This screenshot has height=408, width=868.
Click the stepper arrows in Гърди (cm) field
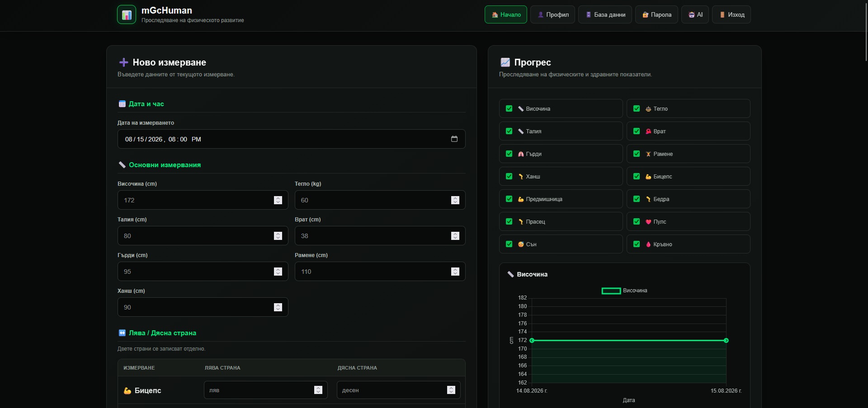click(278, 272)
